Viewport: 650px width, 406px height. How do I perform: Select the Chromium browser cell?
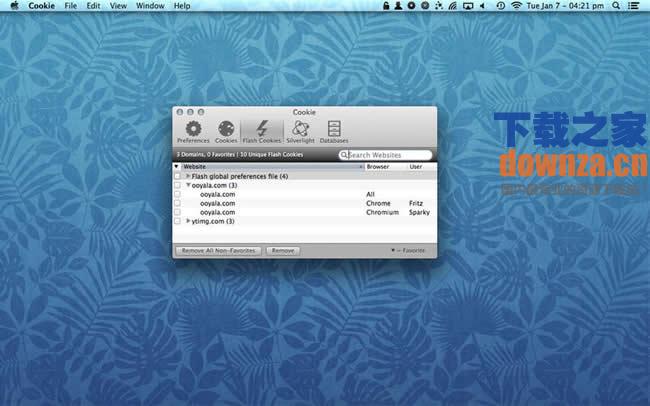tap(382, 212)
